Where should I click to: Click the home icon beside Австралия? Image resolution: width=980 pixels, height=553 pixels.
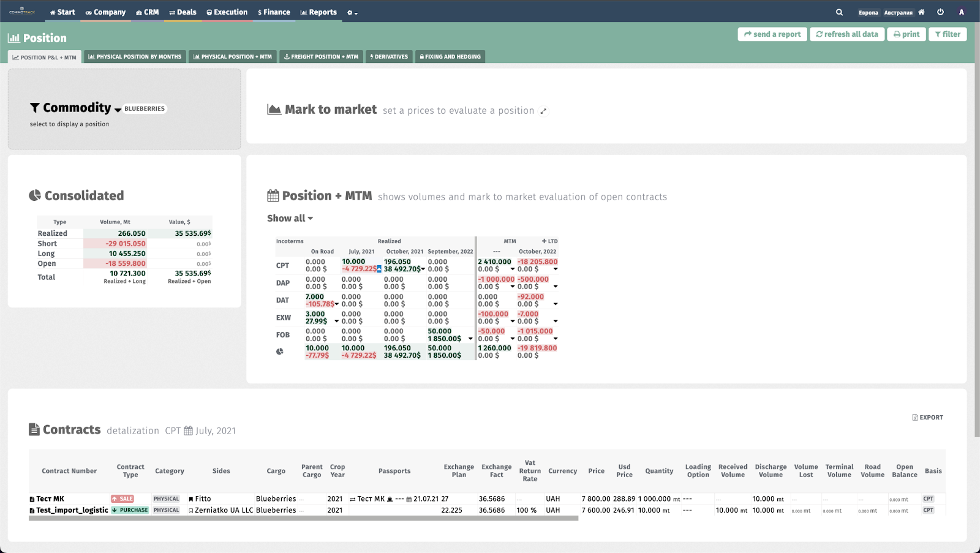click(921, 12)
